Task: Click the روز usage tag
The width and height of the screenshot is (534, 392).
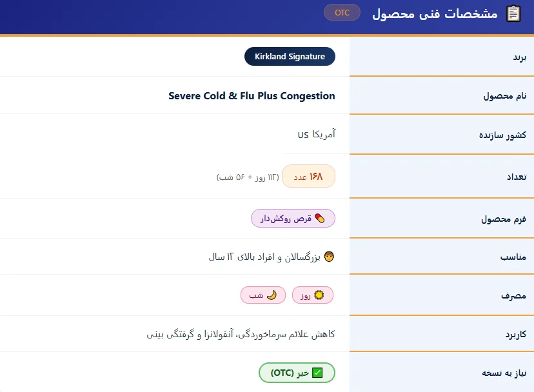Action: coord(313,295)
